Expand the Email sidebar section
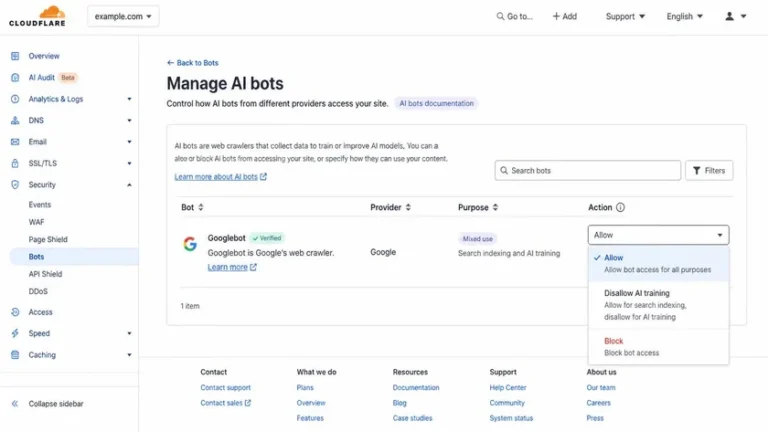Image resolution: width=768 pixels, height=432 pixels. (129, 142)
